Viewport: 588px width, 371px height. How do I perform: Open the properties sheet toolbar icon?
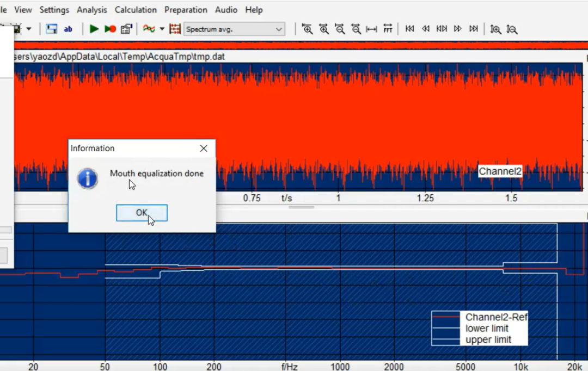(x=126, y=29)
